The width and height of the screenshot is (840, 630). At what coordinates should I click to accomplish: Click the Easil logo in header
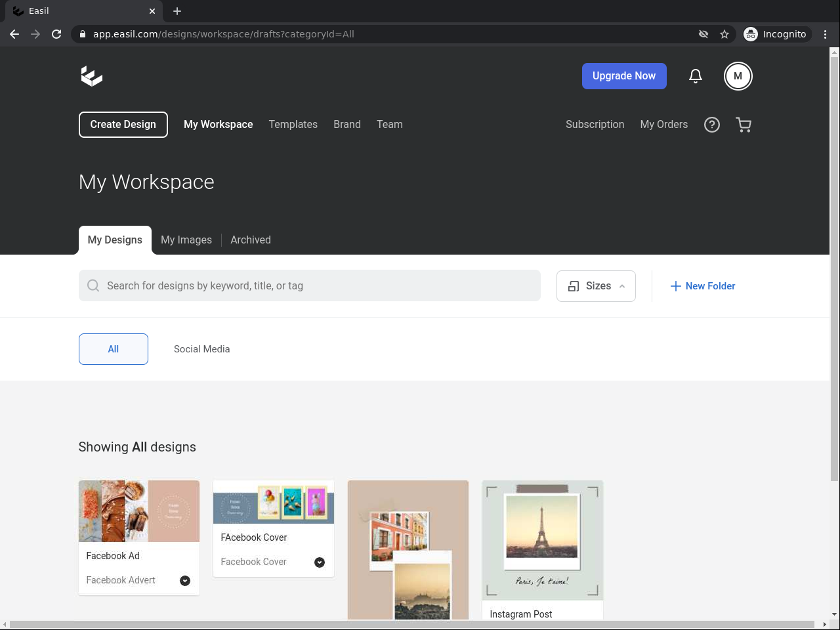(92, 76)
